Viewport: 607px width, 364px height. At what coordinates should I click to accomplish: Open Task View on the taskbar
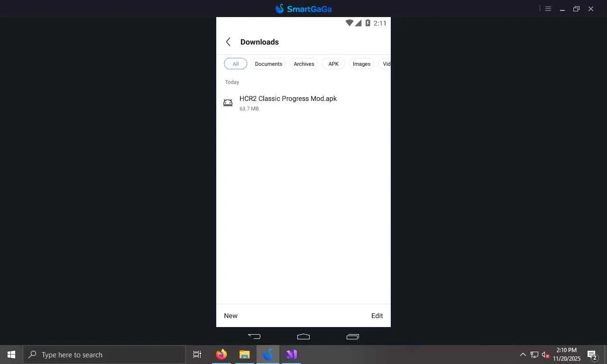[x=197, y=355]
